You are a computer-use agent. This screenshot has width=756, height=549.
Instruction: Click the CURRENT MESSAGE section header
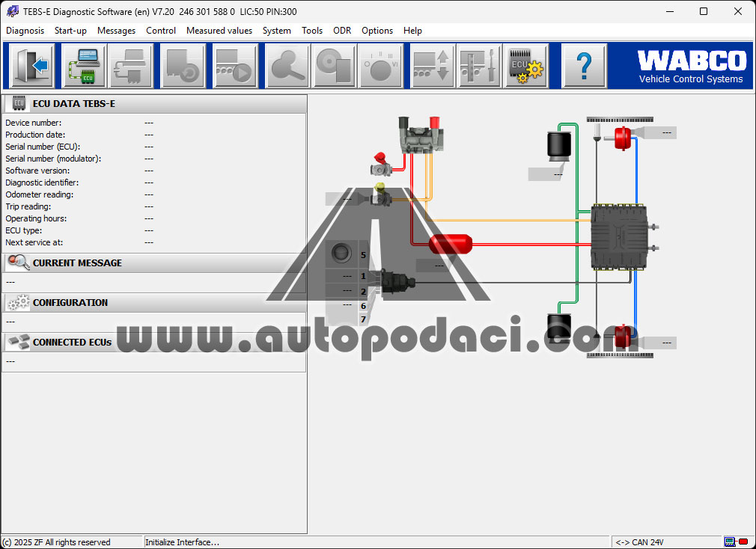pos(154,263)
